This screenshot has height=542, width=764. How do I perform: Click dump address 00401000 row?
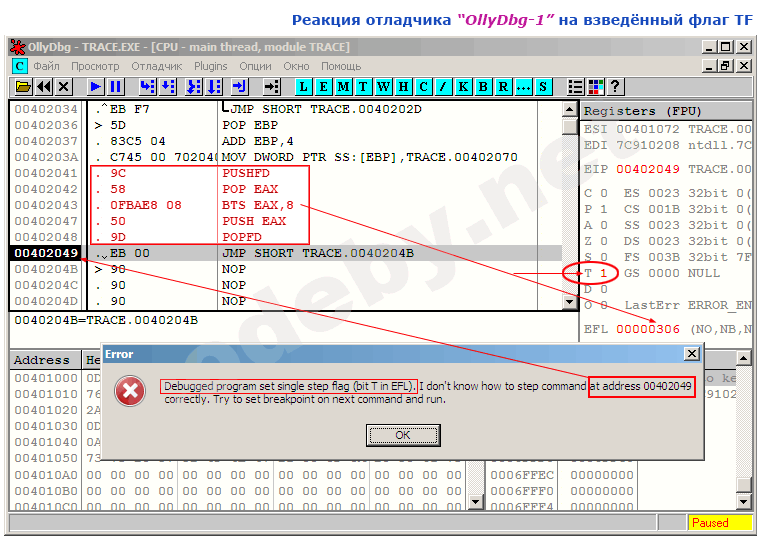click(46, 378)
